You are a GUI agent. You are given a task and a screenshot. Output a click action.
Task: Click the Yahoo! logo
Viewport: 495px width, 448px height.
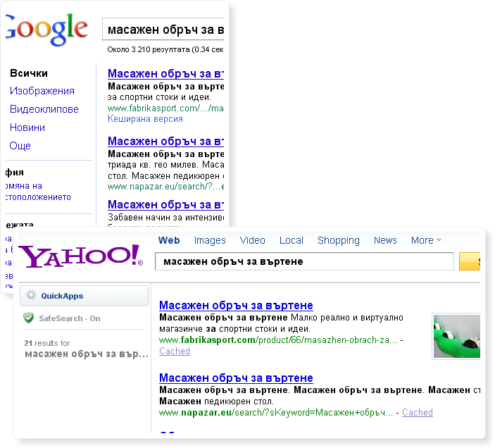(x=81, y=256)
